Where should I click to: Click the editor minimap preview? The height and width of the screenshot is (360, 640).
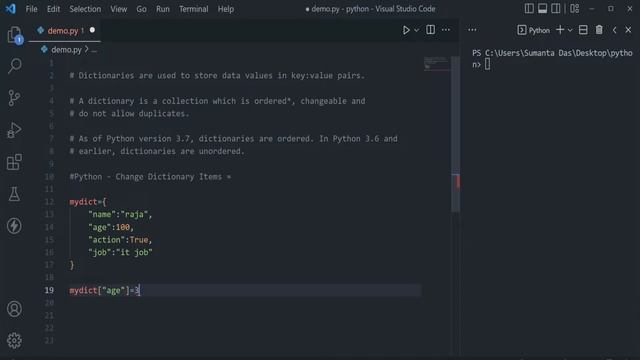(x=436, y=64)
